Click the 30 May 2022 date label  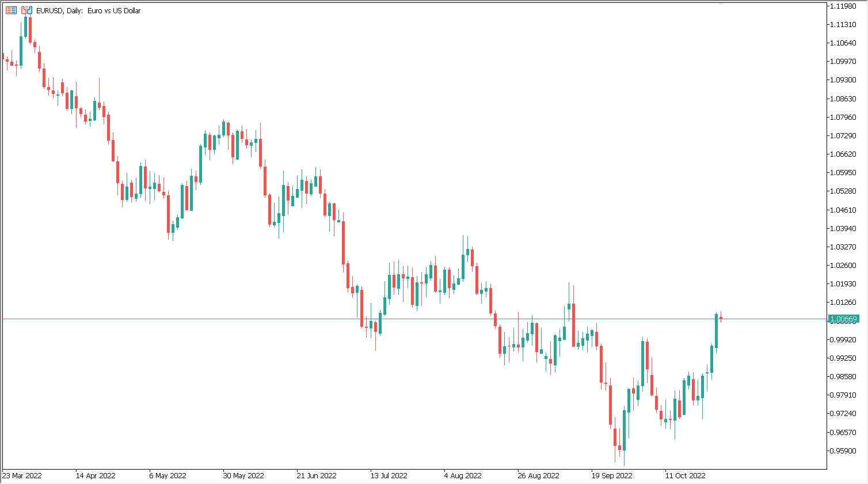[x=243, y=476]
